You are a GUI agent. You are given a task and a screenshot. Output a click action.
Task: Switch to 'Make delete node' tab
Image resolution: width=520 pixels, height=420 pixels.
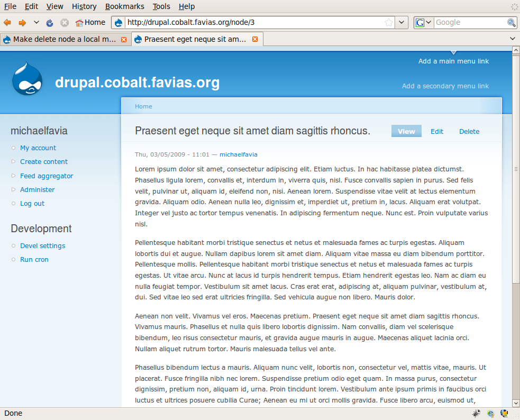coord(65,39)
